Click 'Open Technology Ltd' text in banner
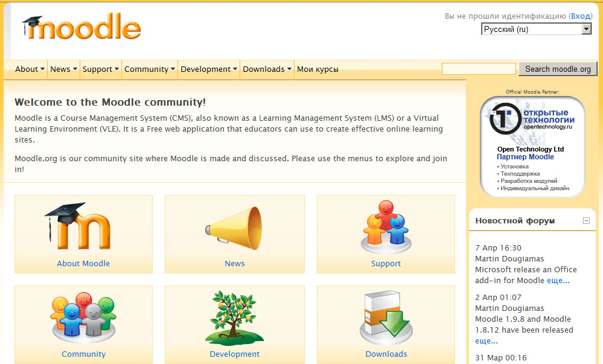This screenshot has width=603, height=364. (x=531, y=149)
